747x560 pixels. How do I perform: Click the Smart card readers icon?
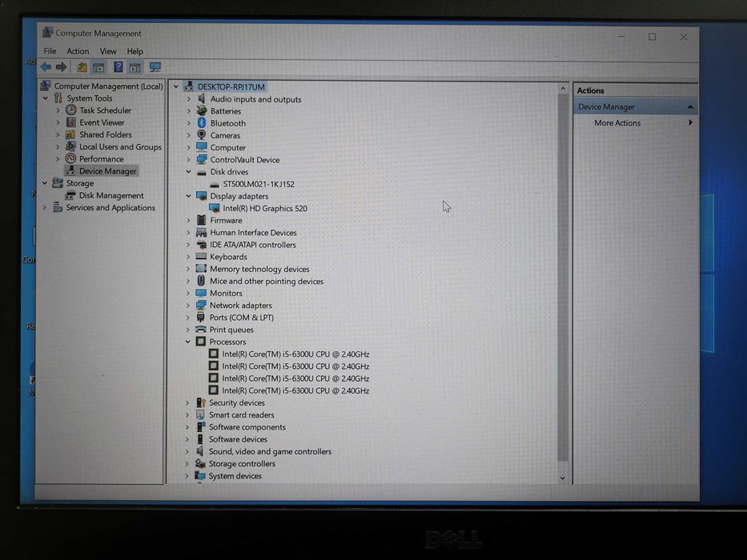tap(201, 414)
